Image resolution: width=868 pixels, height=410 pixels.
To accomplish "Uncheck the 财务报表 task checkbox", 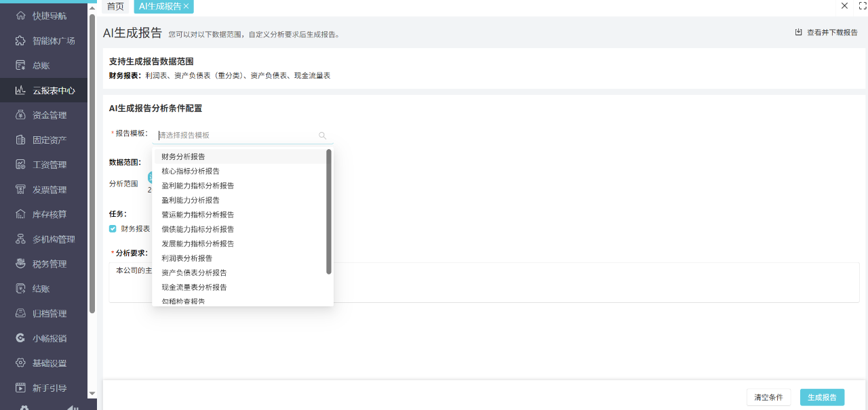I will pos(113,228).
